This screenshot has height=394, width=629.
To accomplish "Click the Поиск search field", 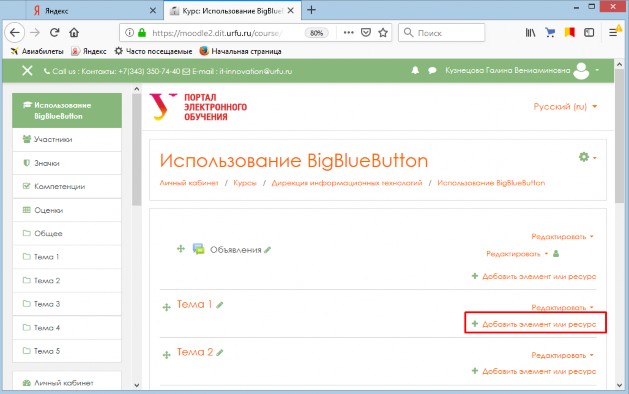I will pyautogui.click(x=441, y=32).
